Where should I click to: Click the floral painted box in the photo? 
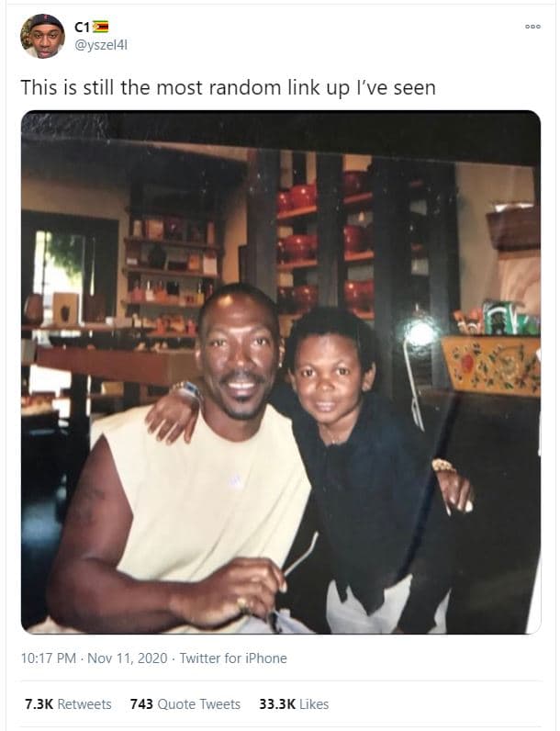491,365
